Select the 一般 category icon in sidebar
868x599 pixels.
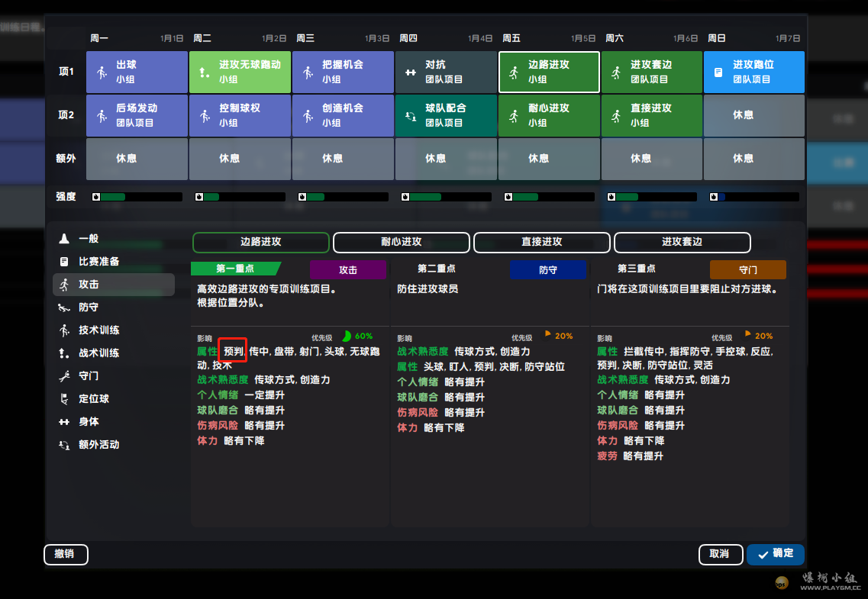coord(64,238)
